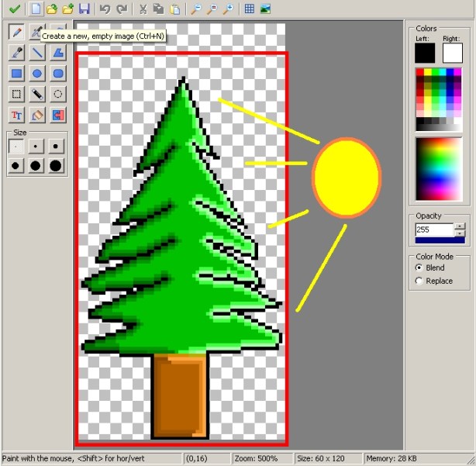Select Replace color mode
Viewport: 476px width, 466px height.
(x=419, y=281)
